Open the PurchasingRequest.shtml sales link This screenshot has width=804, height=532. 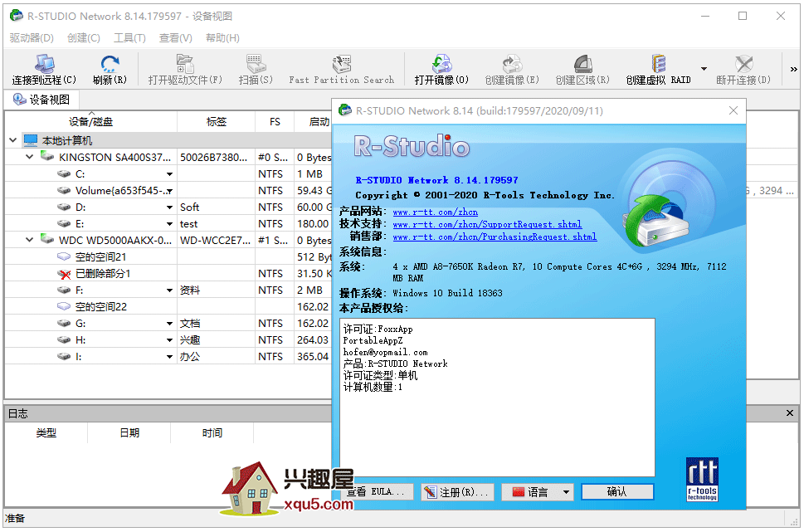[495, 237]
